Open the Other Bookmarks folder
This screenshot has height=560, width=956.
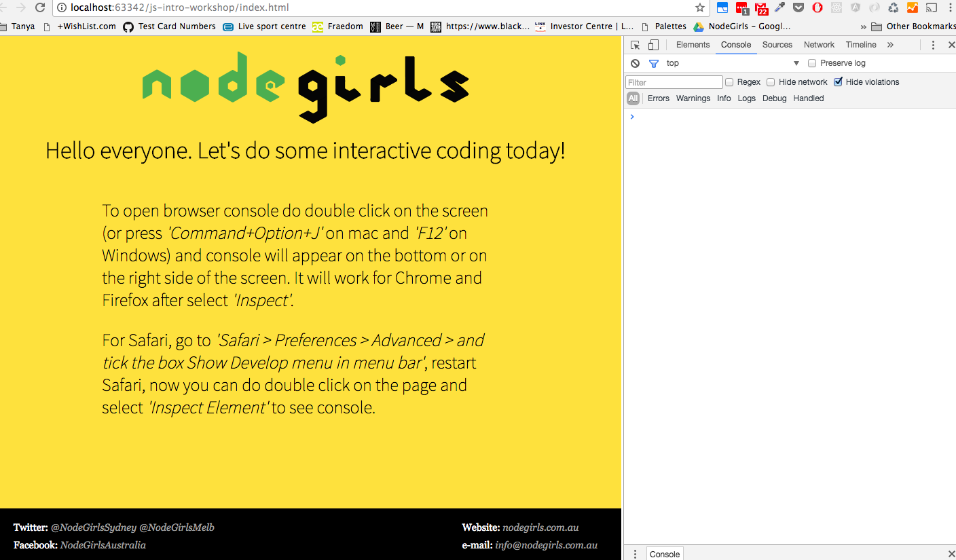point(913,26)
